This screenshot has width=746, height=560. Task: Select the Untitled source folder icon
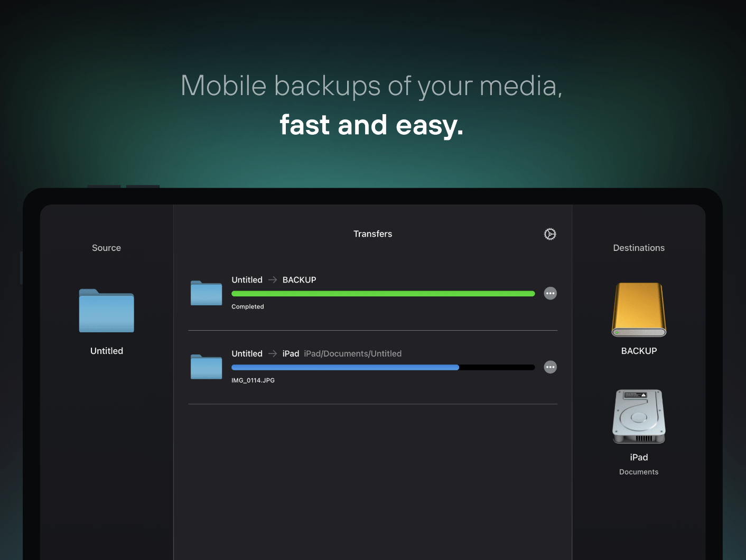[x=106, y=311]
